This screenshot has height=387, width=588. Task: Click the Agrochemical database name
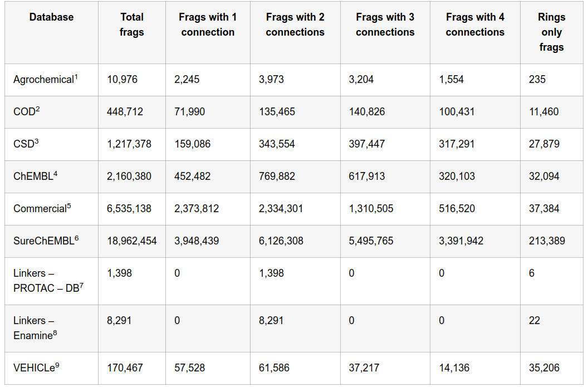click(x=45, y=80)
